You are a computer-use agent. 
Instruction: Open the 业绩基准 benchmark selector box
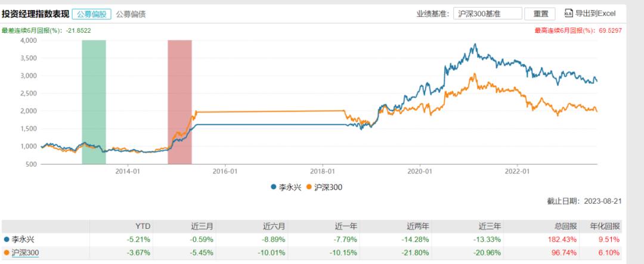[487, 13]
